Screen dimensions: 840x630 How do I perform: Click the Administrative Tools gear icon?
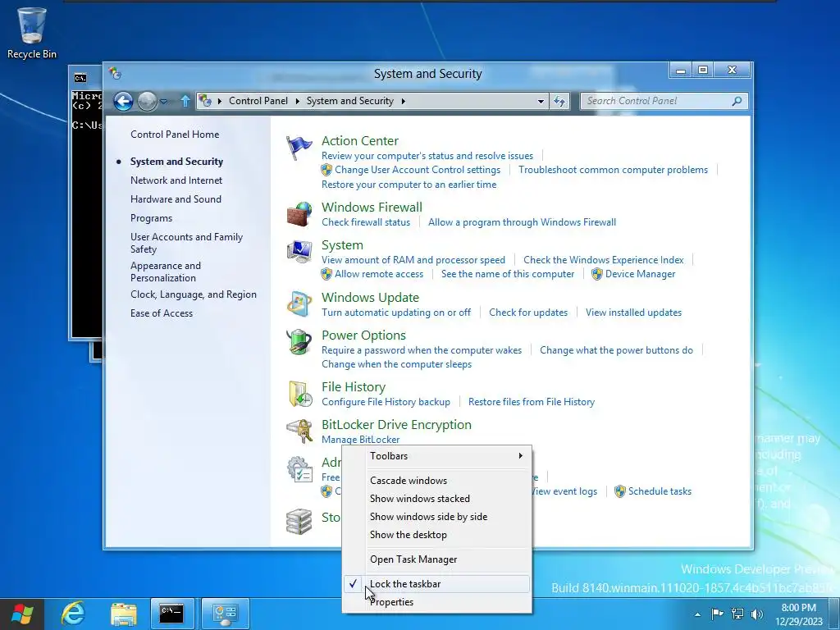(299, 469)
